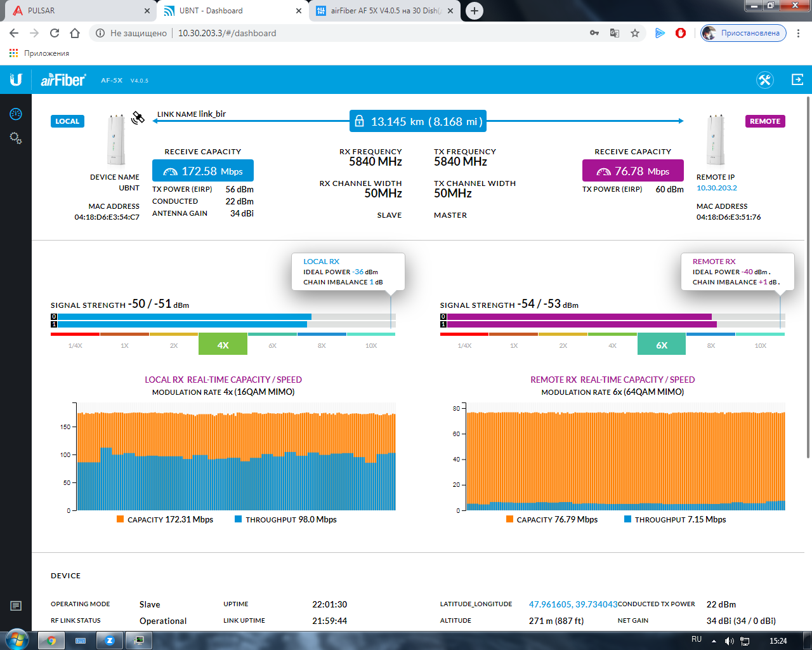Reload the page

55,33
